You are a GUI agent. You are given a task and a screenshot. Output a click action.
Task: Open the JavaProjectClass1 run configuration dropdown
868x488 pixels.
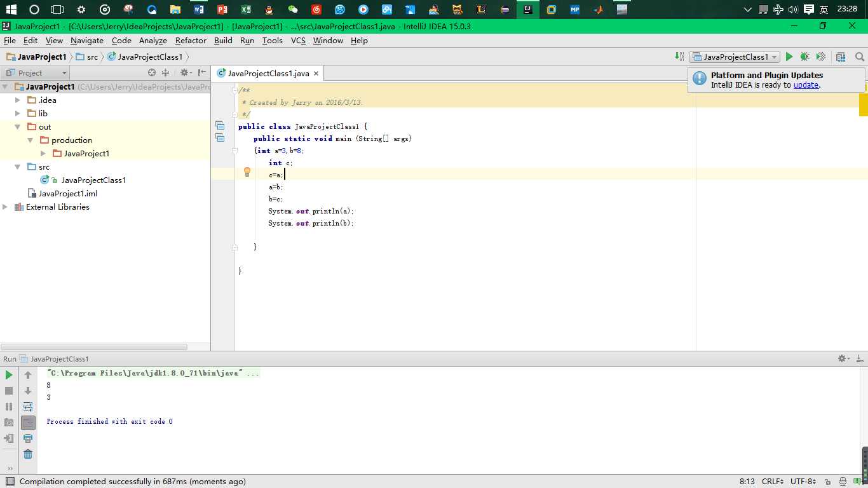[735, 57]
